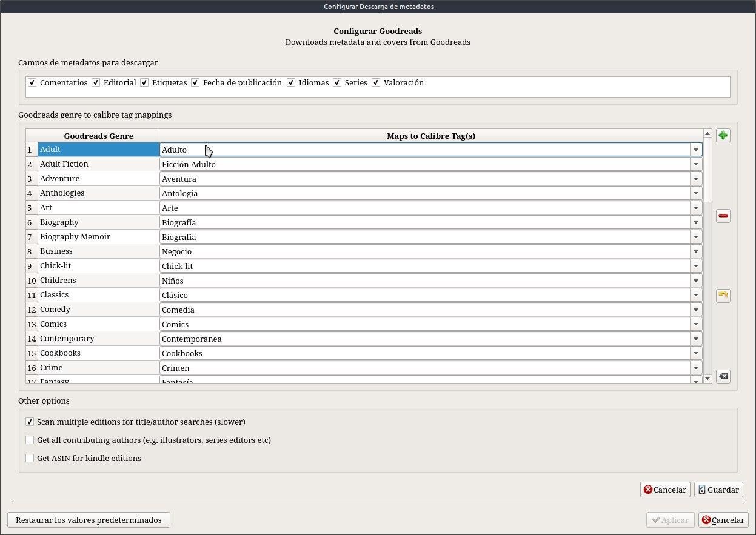Click the Comedia tag field
The height and width of the screenshot is (535, 756).
(424, 310)
